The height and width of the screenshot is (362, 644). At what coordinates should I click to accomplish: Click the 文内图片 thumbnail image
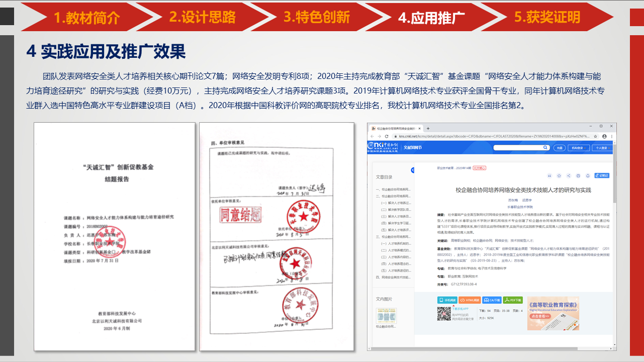[386, 315]
